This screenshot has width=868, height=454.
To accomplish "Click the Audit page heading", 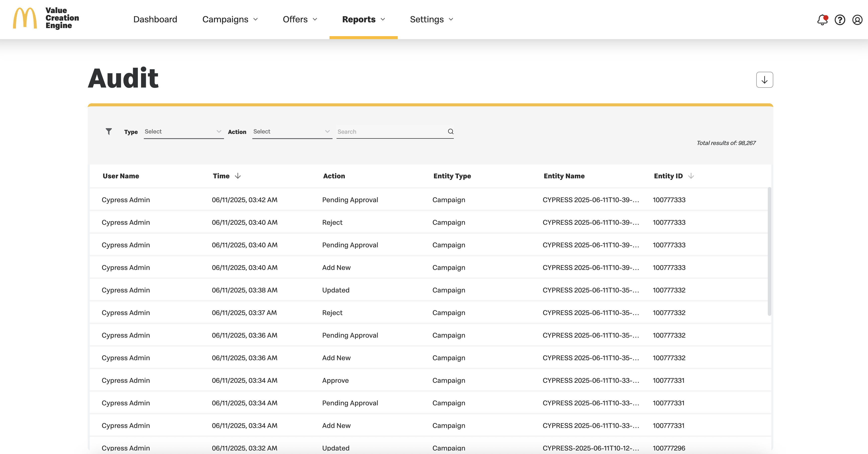I will tap(123, 78).
